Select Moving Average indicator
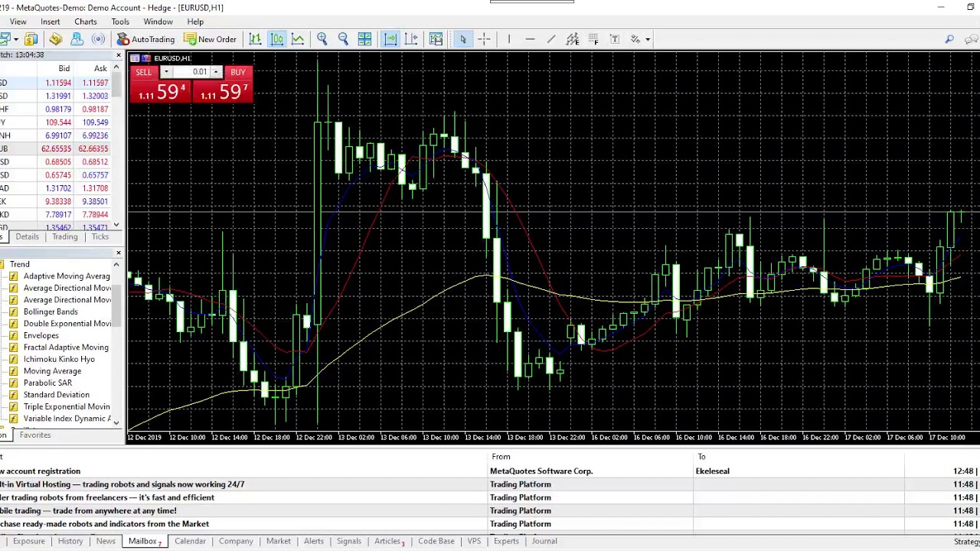This screenshot has height=551, width=980. point(52,371)
